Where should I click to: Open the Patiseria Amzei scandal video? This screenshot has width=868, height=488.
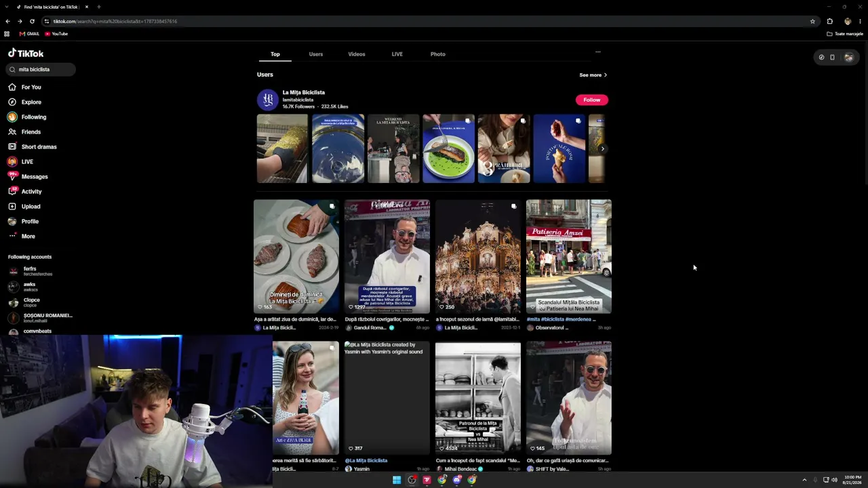point(569,256)
